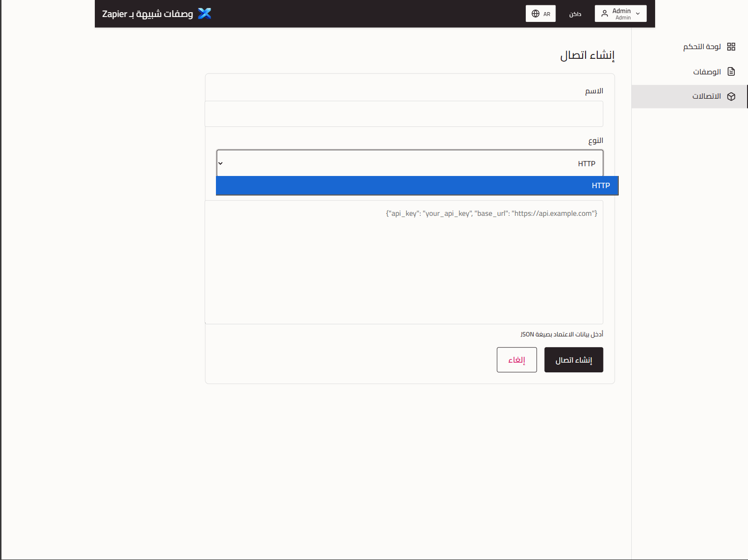
Task: Select الاتصالات from the sidebar
Action: coord(707,96)
